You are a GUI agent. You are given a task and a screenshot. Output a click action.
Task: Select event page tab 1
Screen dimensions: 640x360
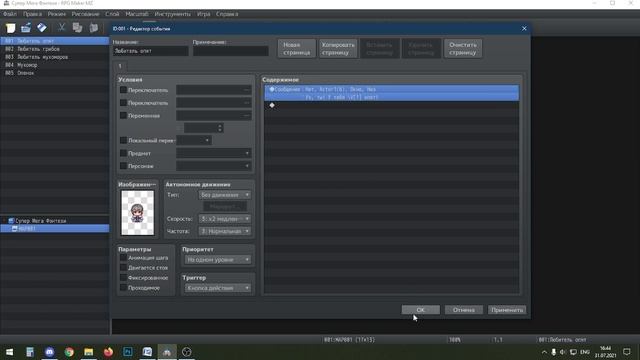click(120, 66)
